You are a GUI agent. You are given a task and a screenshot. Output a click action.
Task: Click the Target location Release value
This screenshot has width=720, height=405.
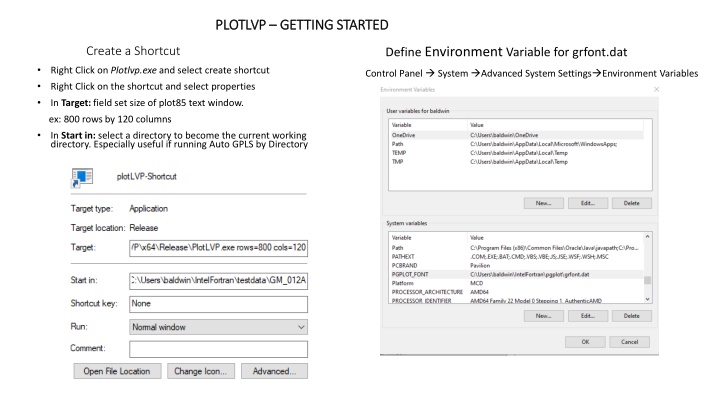[143, 228]
